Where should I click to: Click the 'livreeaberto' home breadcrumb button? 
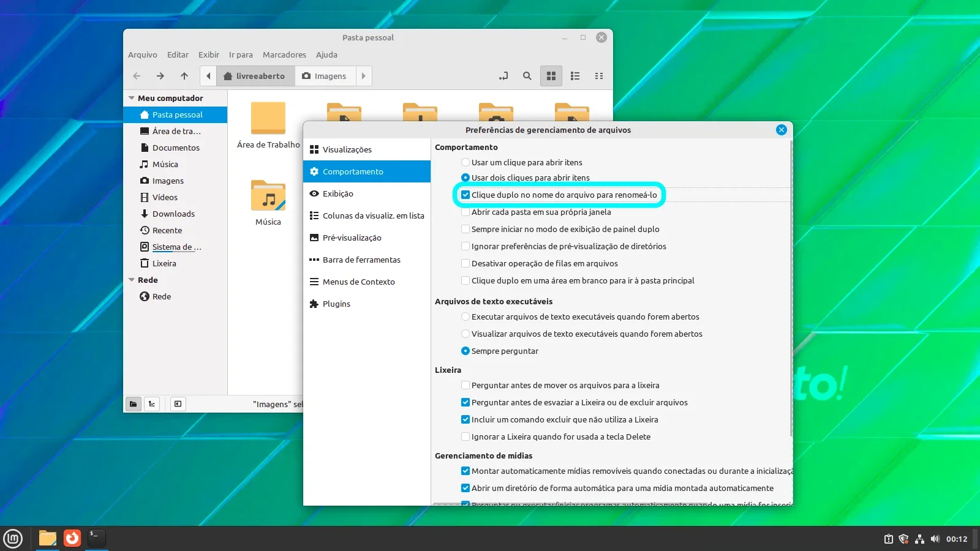coord(255,76)
